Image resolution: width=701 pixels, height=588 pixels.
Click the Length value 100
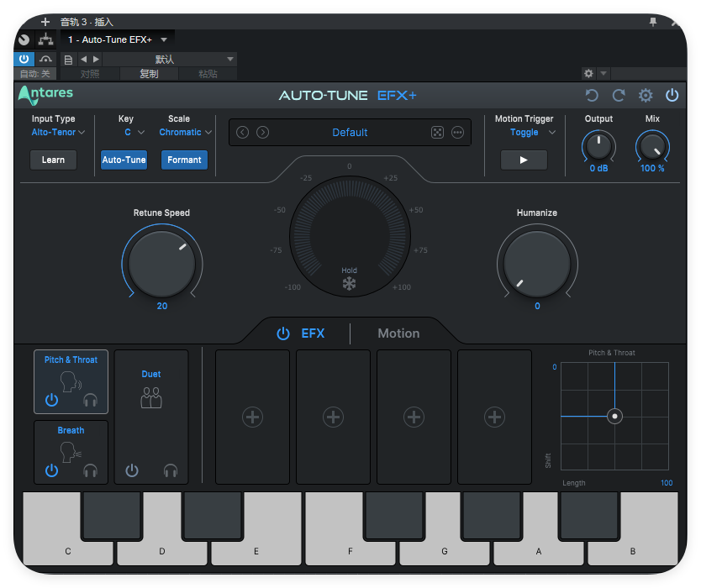tap(667, 483)
